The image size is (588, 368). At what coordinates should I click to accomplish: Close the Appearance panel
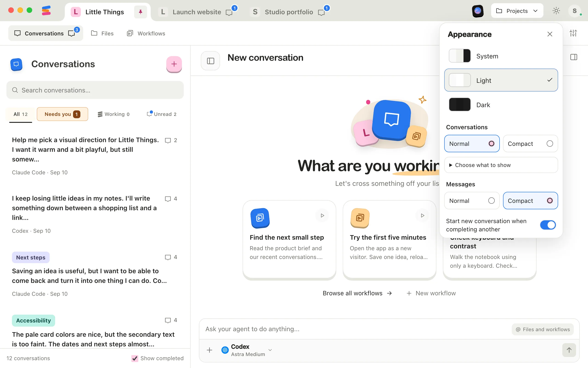pos(550,34)
